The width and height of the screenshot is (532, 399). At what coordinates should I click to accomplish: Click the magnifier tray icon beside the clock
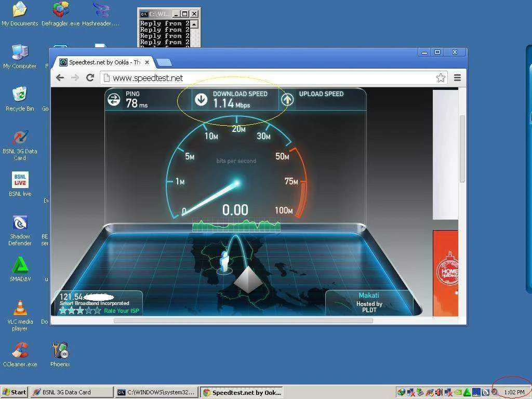[495, 392]
